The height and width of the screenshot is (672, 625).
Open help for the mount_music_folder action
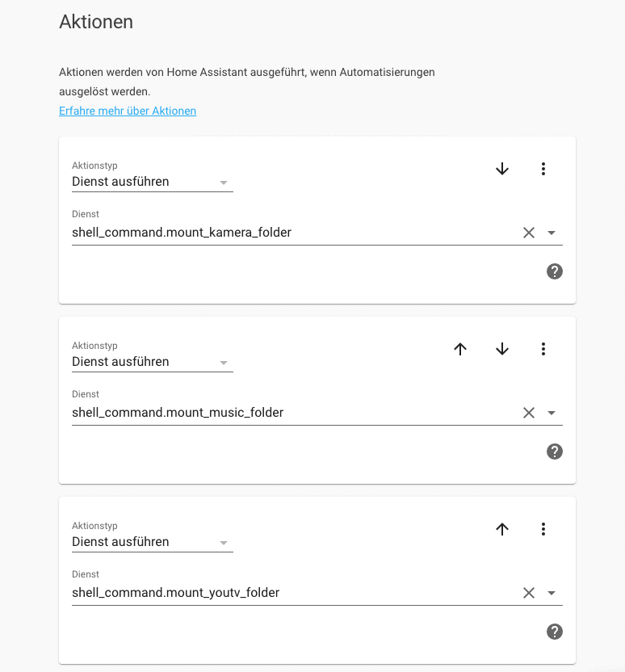(555, 451)
